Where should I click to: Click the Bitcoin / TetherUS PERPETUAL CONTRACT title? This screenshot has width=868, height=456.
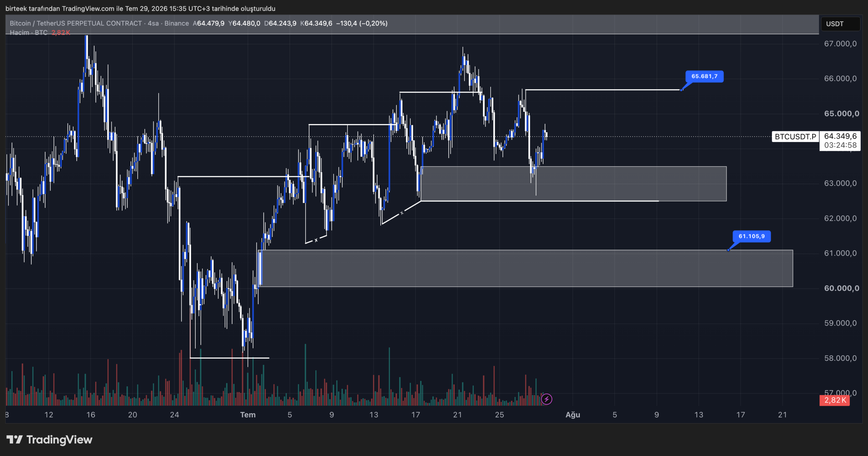[76, 23]
